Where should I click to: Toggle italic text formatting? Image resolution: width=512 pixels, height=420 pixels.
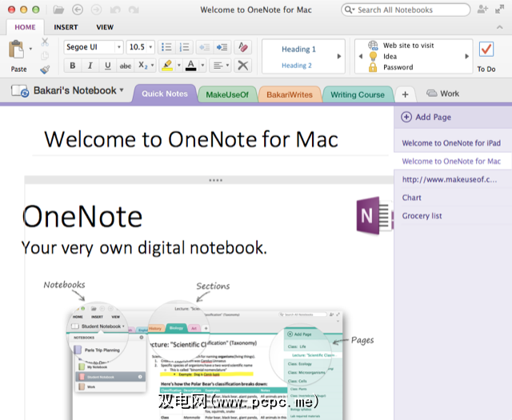pyautogui.click(x=90, y=66)
